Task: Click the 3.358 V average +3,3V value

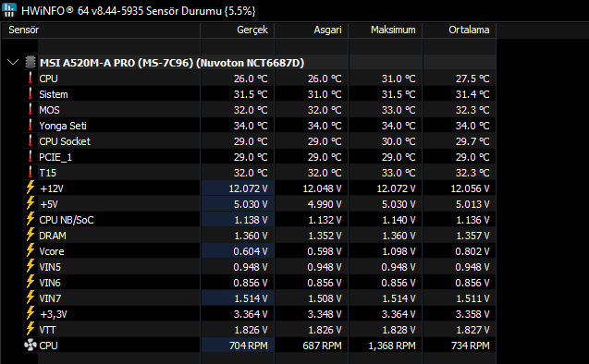Action: click(x=472, y=314)
